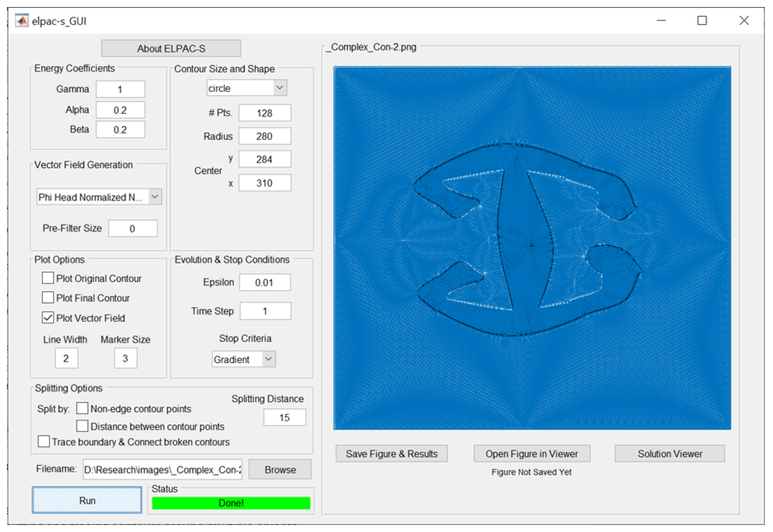Click the MATLAB icon in the title bar

pos(21,21)
